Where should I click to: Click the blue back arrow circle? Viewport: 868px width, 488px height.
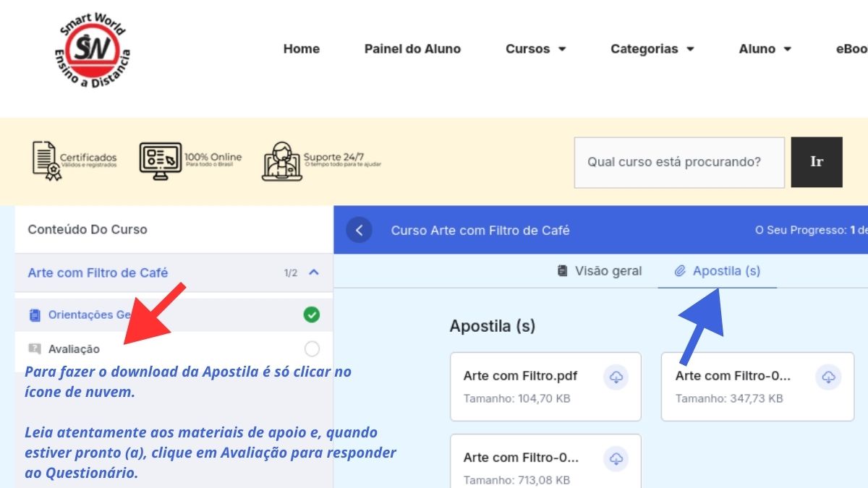coord(359,230)
